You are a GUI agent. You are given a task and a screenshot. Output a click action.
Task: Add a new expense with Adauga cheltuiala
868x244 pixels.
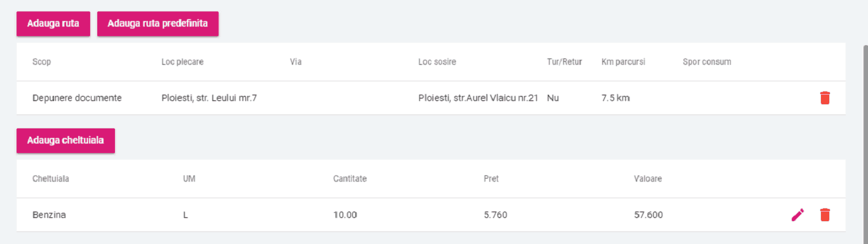coord(65,140)
